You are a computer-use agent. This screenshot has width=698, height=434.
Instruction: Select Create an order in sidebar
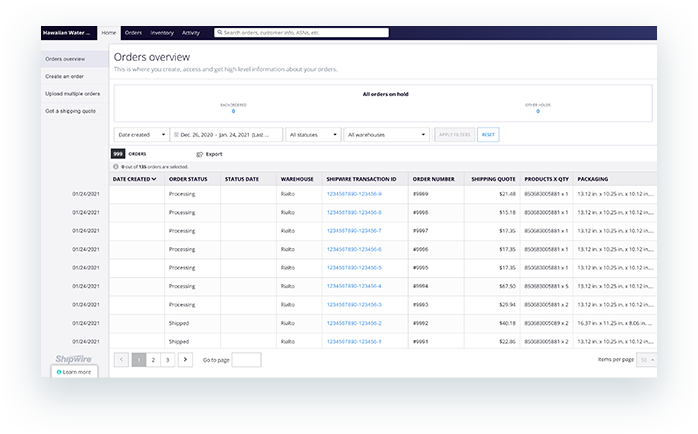point(66,76)
